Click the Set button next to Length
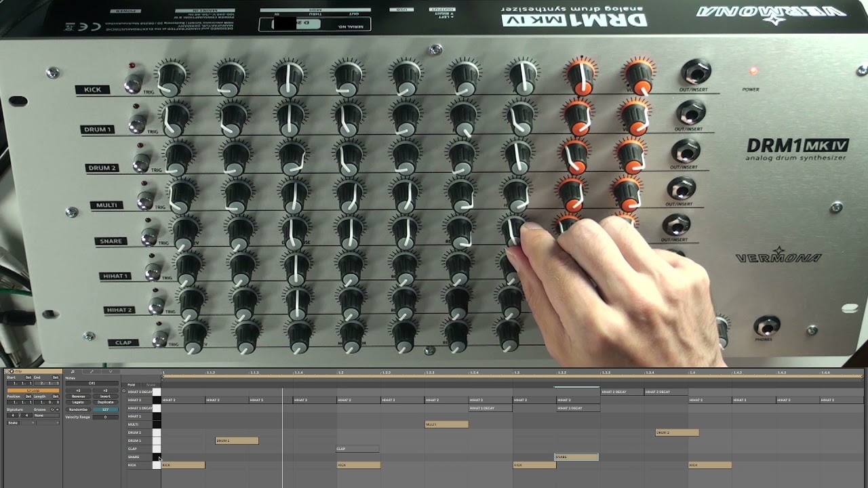This screenshot has width=868, height=488. point(56,396)
